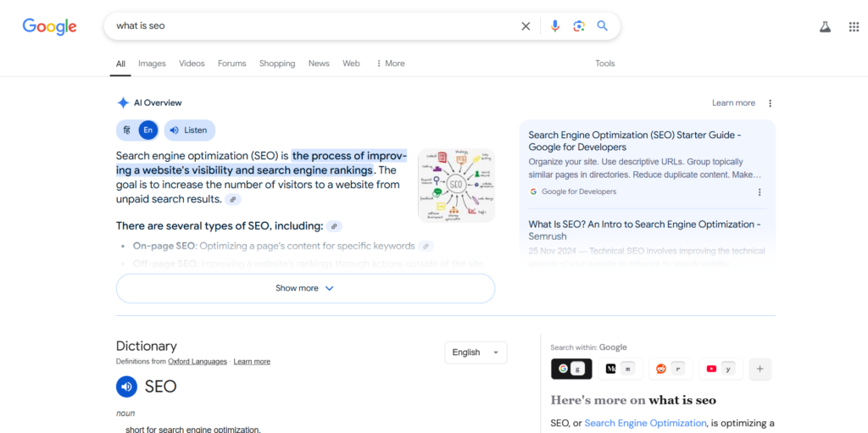Select the Reddit 'r' search-within chip
868x433 pixels.
click(670, 369)
